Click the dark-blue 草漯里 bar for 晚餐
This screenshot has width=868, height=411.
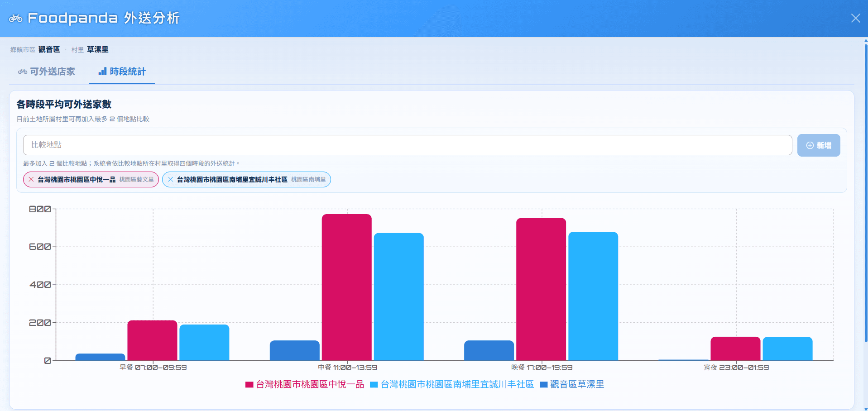pos(489,350)
